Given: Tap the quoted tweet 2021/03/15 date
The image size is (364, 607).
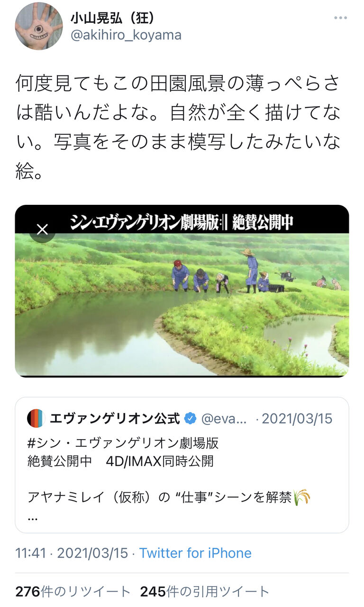Looking at the screenshot, I should [x=297, y=419].
